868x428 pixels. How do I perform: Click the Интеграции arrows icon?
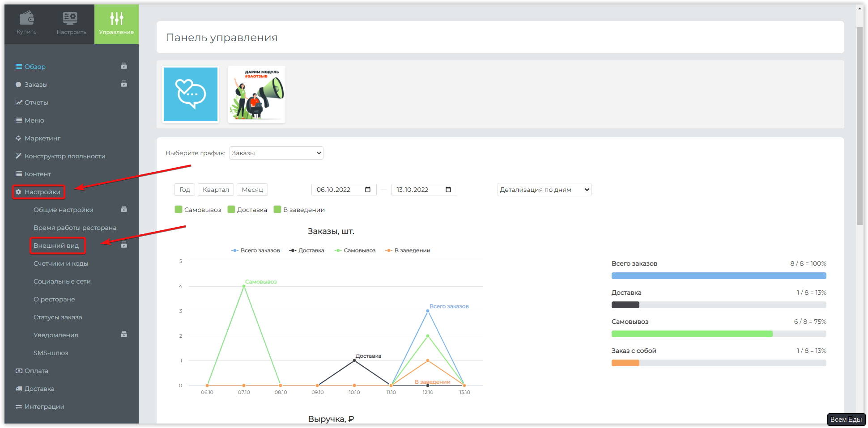(19, 407)
